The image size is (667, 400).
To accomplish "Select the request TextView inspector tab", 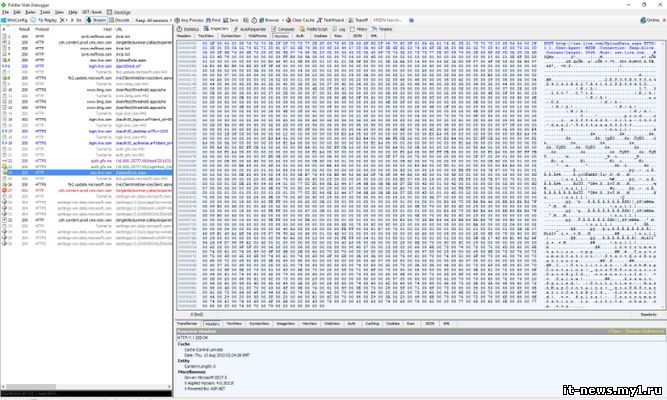I will [x=206, y=36].
